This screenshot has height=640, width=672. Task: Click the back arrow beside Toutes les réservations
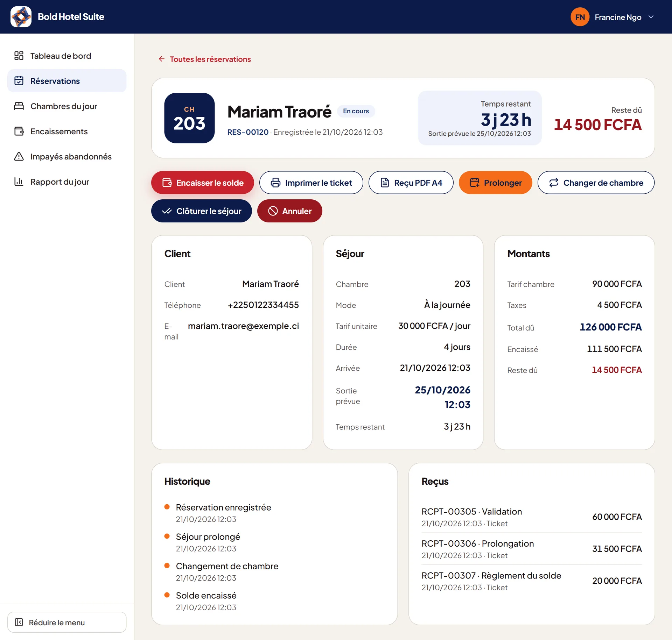[161, 59]
